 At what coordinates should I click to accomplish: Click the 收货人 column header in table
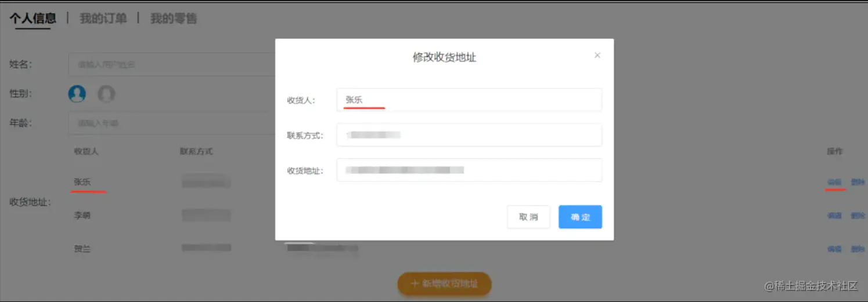click(x=87, y=151)
